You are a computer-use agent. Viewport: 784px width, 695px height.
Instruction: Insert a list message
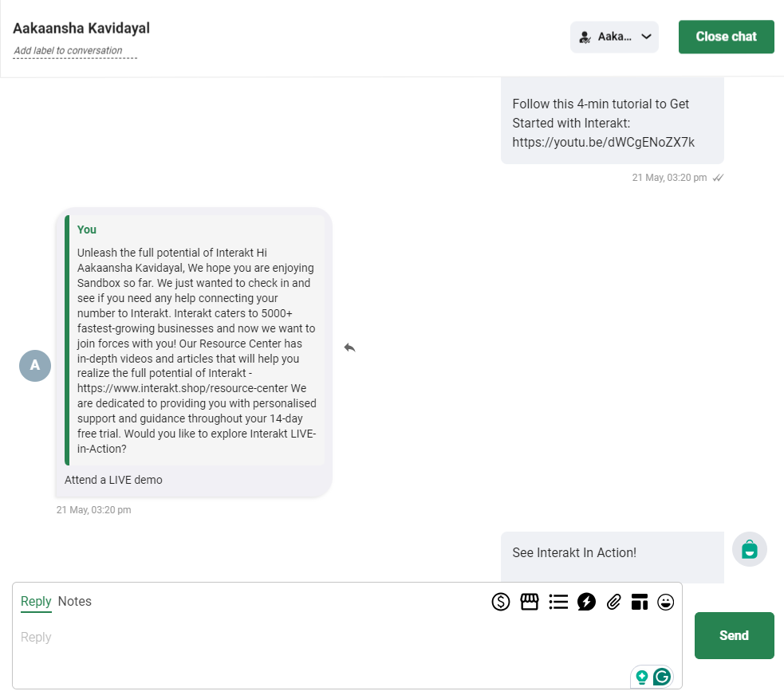click(558, 602)
